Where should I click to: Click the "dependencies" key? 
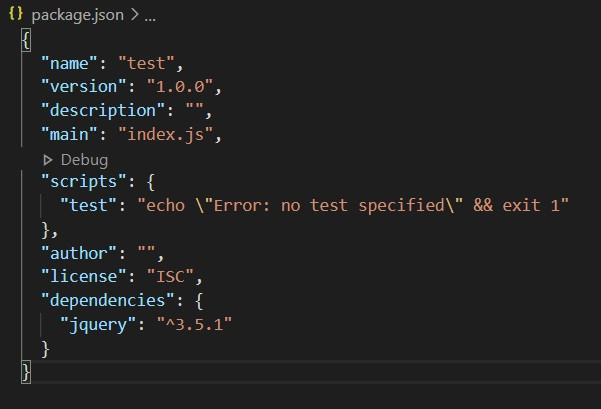pyautogui.click(x=108, y=300)
